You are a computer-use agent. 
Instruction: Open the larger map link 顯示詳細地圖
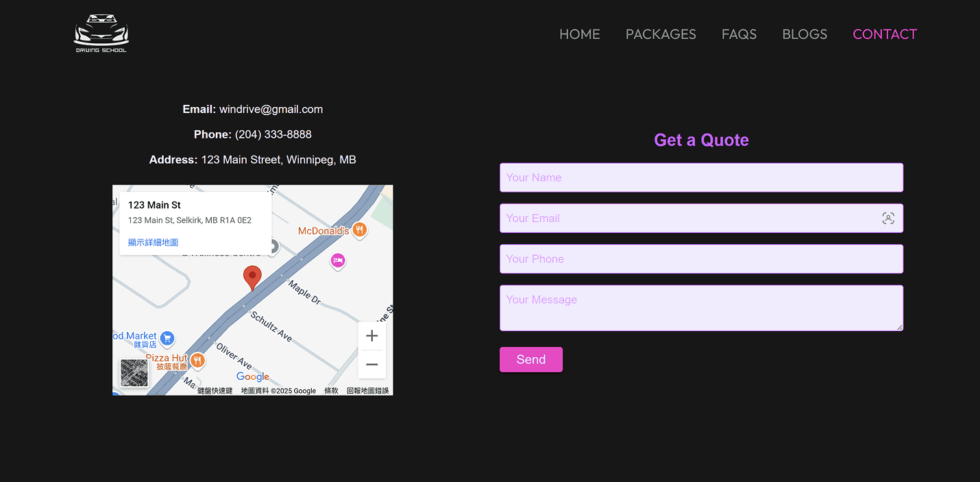pos(153,242)
